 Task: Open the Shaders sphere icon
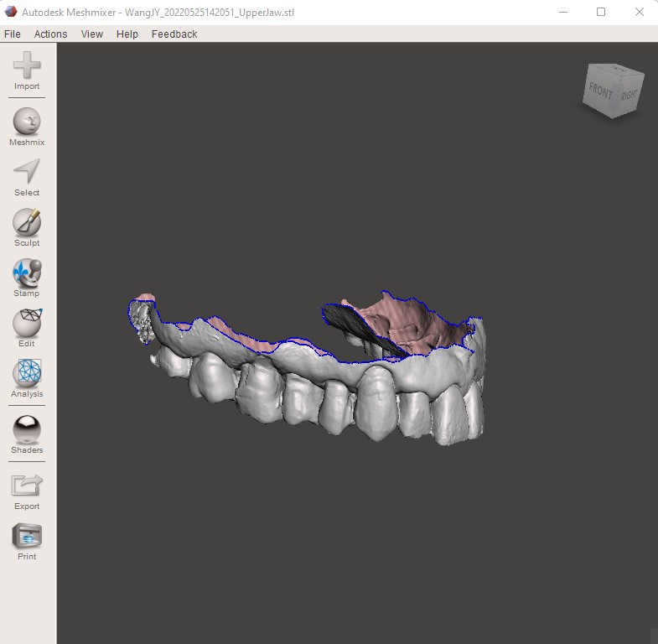coord(27,430)
